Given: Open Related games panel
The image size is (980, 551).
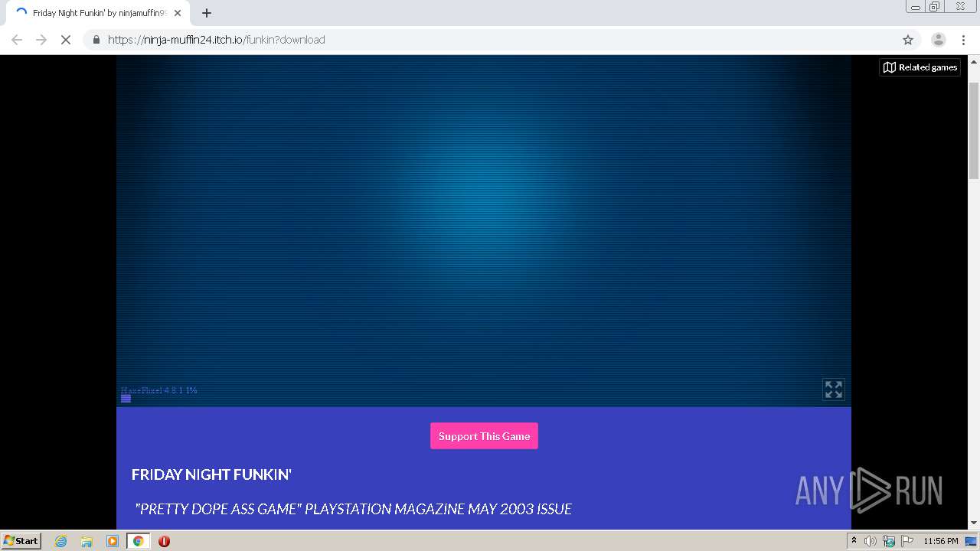Looking at the screenshot, I should coord(920,67).
